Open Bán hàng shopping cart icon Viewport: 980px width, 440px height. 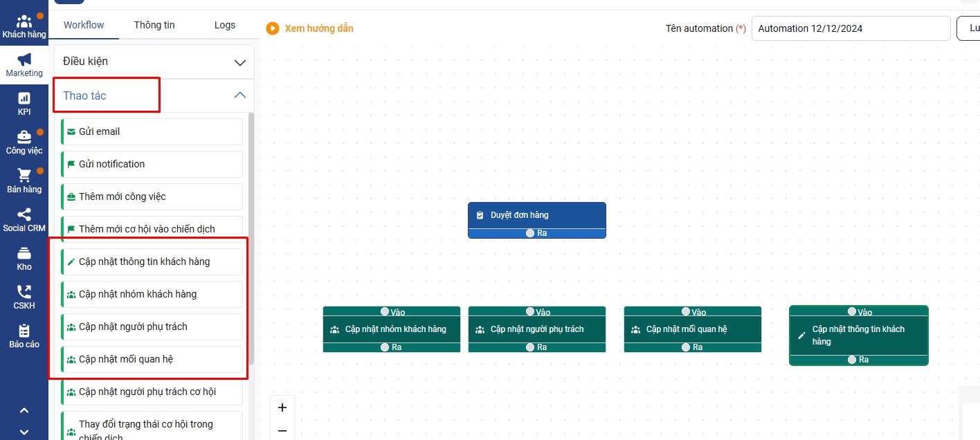(x=24, y=176)
